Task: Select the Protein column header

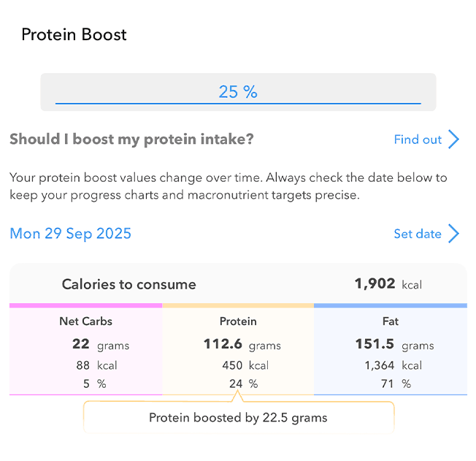Action: click(x=238, y=321)
